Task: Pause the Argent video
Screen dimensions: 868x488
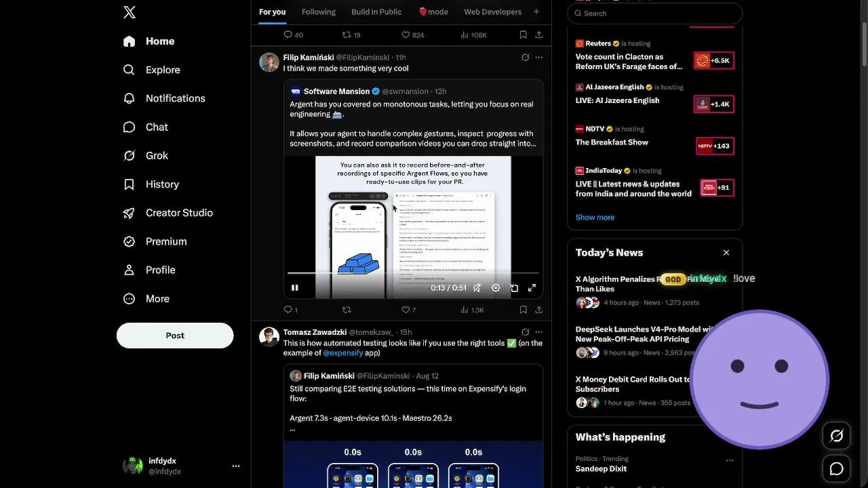Action: (295, 288)
